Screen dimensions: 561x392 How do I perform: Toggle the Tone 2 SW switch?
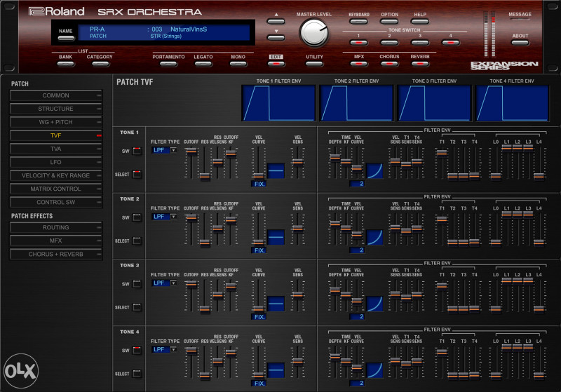coord(137,217)
